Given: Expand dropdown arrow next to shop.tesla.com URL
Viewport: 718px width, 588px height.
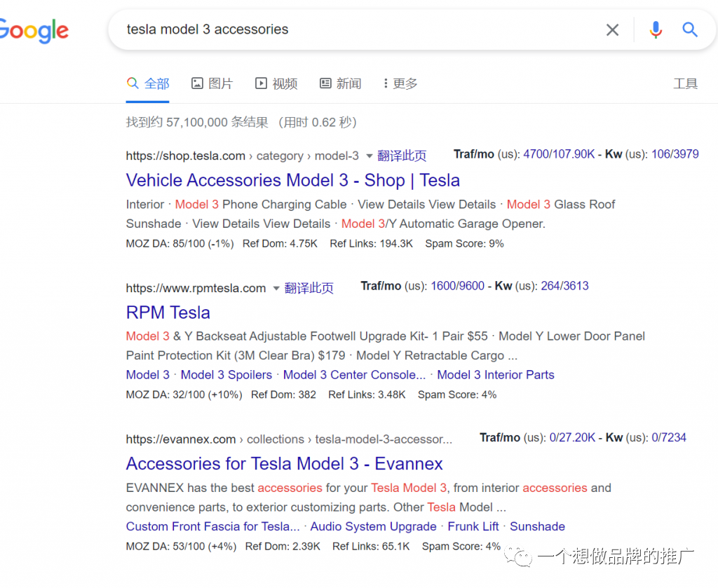Looking at the screenshot, I should click(369, 156).
